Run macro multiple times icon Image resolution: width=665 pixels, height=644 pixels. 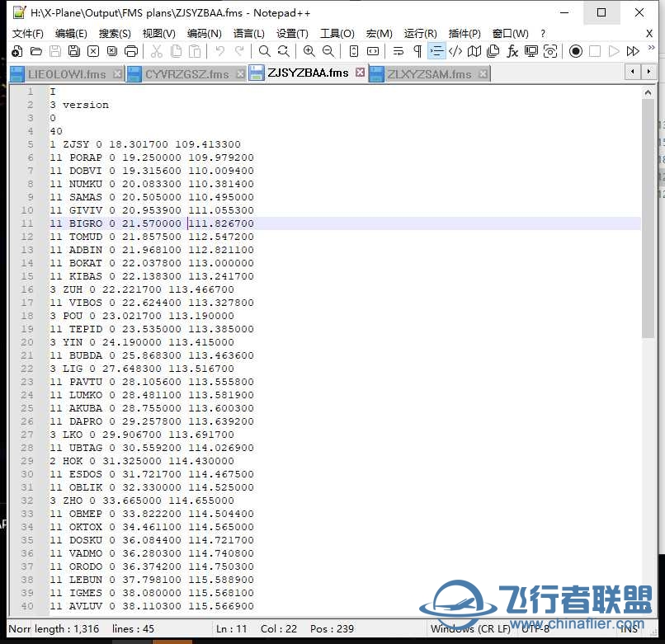(x=633, y=51)
